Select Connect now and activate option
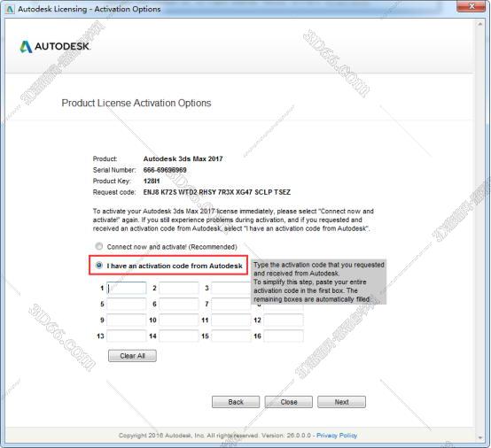Viewport: 491px width, 448px height. (99, 246)
